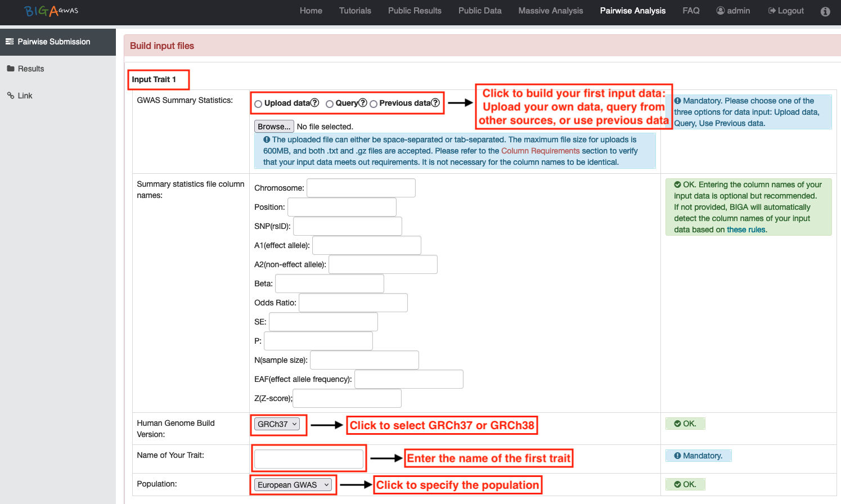Screen dimensions: 841x504
Task: Go to Massive Analysis page
Action: click(550, 11)
